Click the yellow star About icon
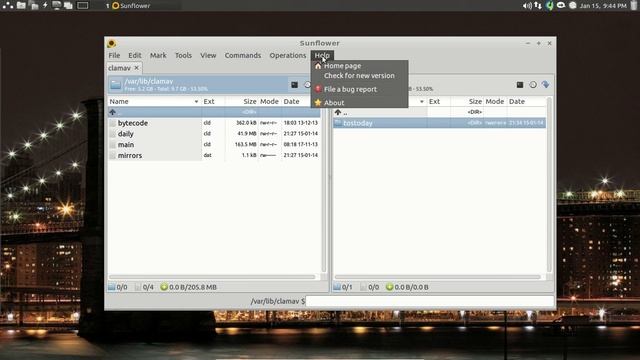Viewport: 640px width, 360px height. [x=318, y=103]
